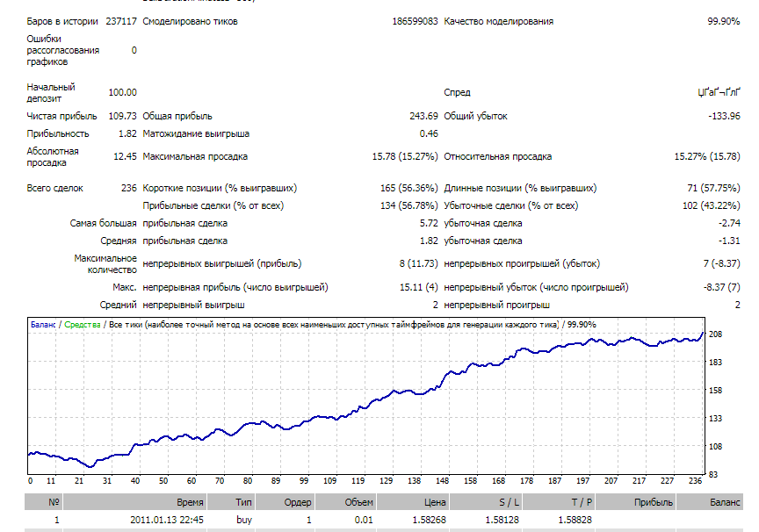Select the gross profit value 243.69
The width and height of the screenshot is (759, 532).
423,116
